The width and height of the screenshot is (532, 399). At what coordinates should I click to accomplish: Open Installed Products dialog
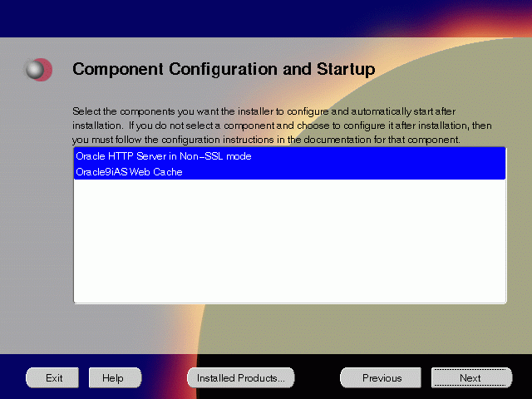(x=241, y=377)
